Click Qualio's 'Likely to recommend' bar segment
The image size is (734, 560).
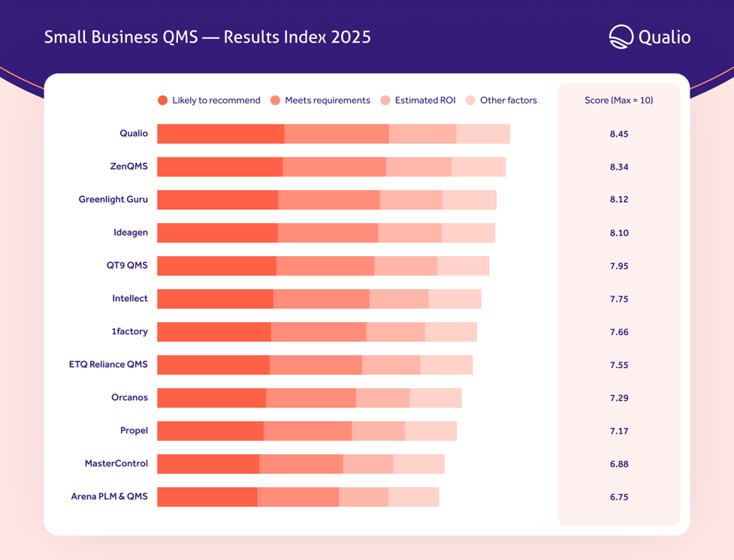pyautogui.click(x=220, y=134)
